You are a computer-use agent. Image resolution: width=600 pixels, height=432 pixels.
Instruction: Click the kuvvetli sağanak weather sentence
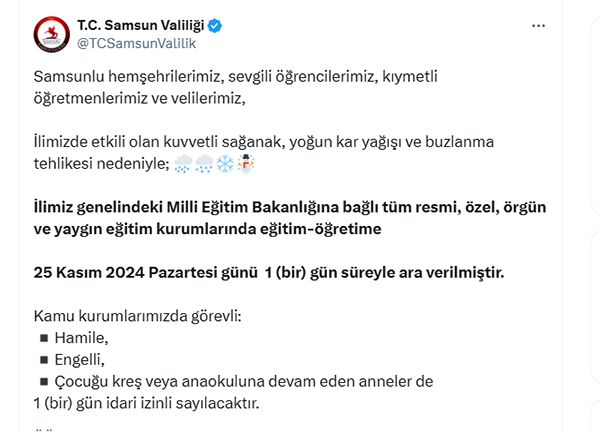(x=264, y=152)
